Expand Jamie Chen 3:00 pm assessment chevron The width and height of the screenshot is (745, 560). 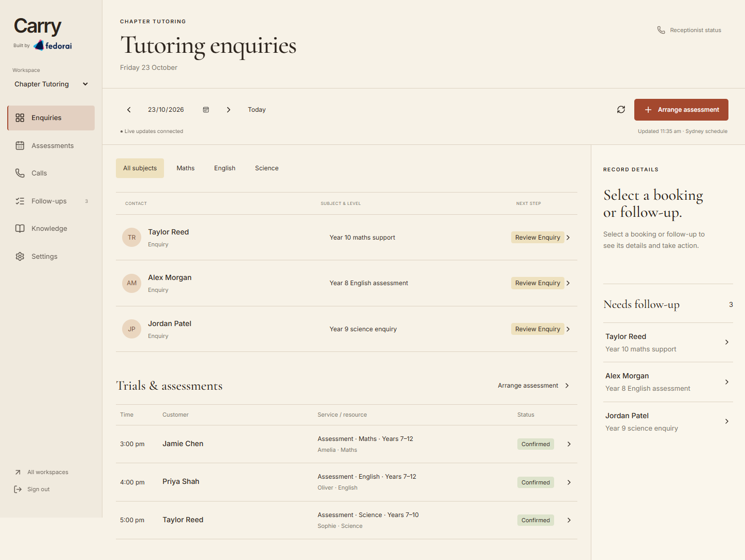569,444
